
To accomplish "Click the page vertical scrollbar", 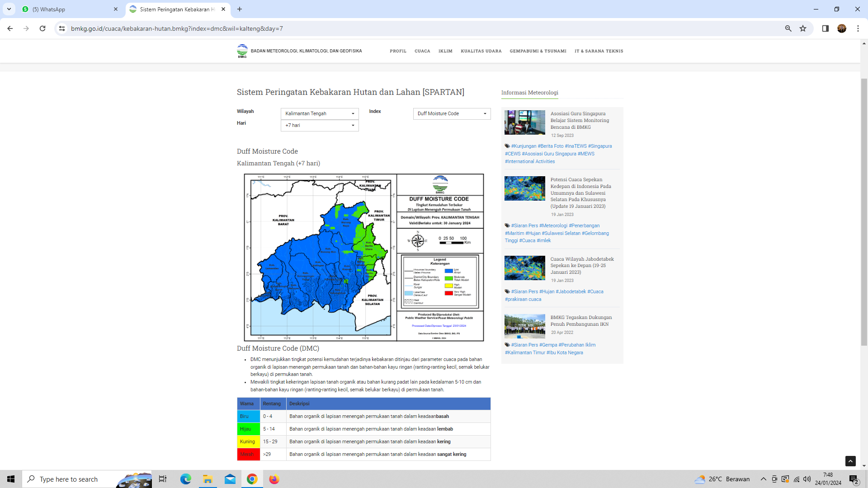I will [864, 212].
